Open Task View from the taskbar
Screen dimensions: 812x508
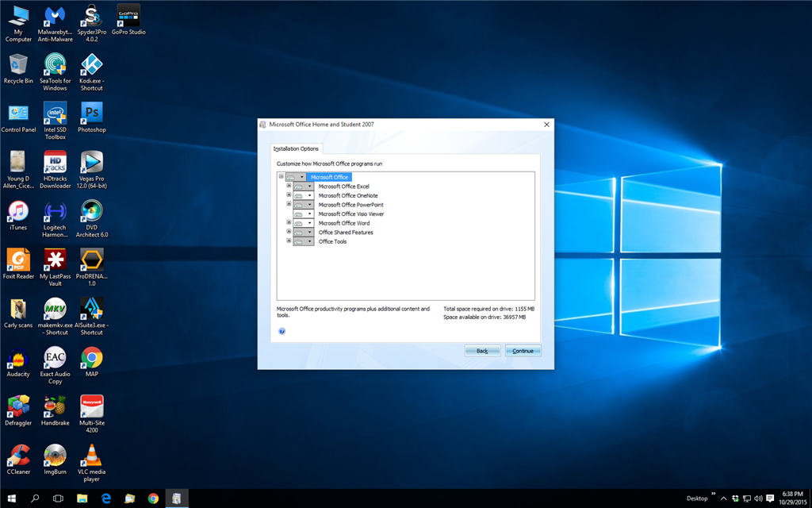pyautogui.click(x=59, y=498)
